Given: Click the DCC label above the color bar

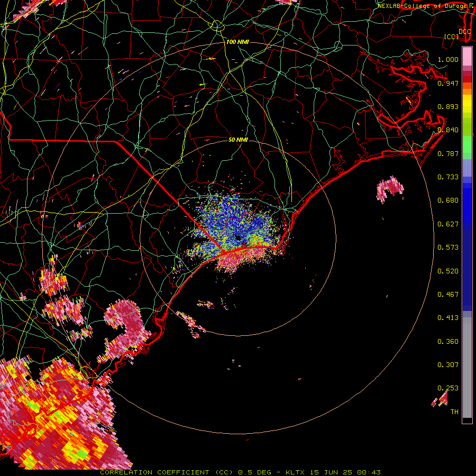Looking at the screenshot, I should (464, 32).
